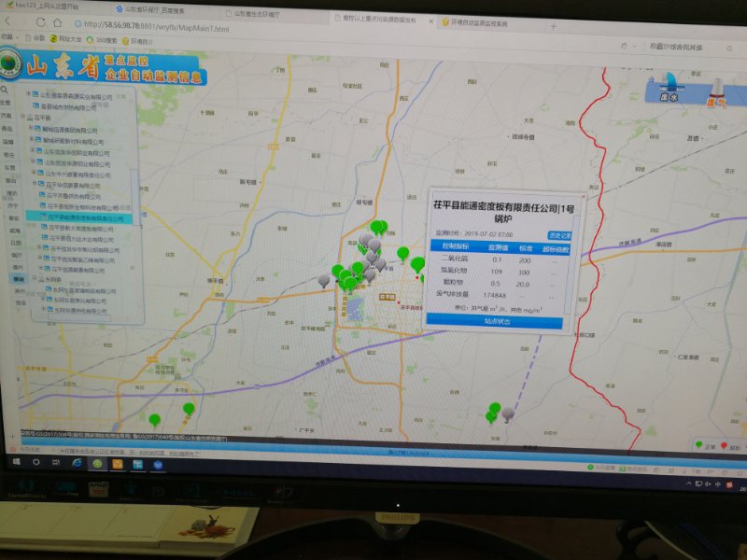Screen dimensions: 747x560
Task: Click the gray map marker west of city
Action: point(324,280)
